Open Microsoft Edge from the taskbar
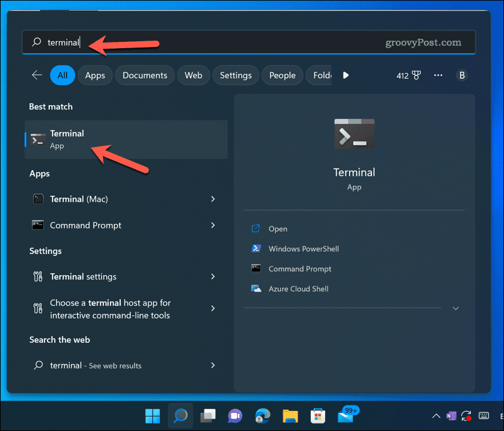Image resolution: width=504 pixels, height=431 pixels. pyautogui.click(x=263, y=416)
